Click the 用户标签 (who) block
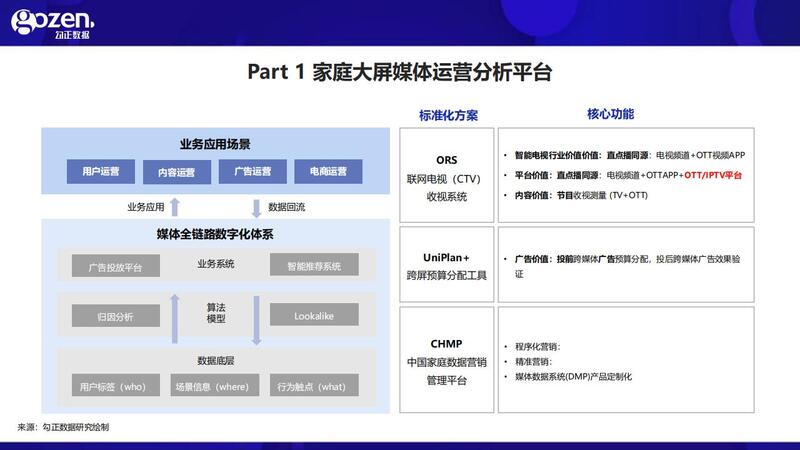 (113, 386)
